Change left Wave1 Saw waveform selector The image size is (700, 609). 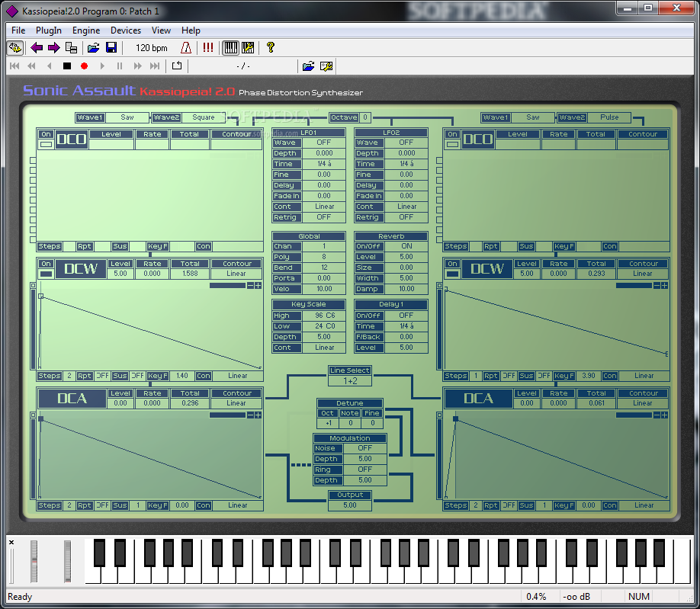coord(127,117)
